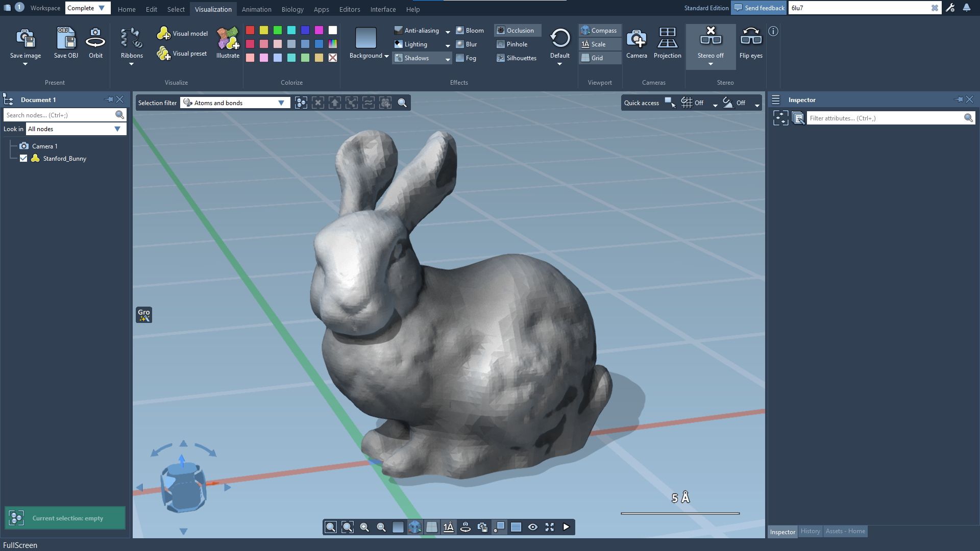Switch to the Assets - Home tab
Screen dimensions: 980x551
(845, 531)
